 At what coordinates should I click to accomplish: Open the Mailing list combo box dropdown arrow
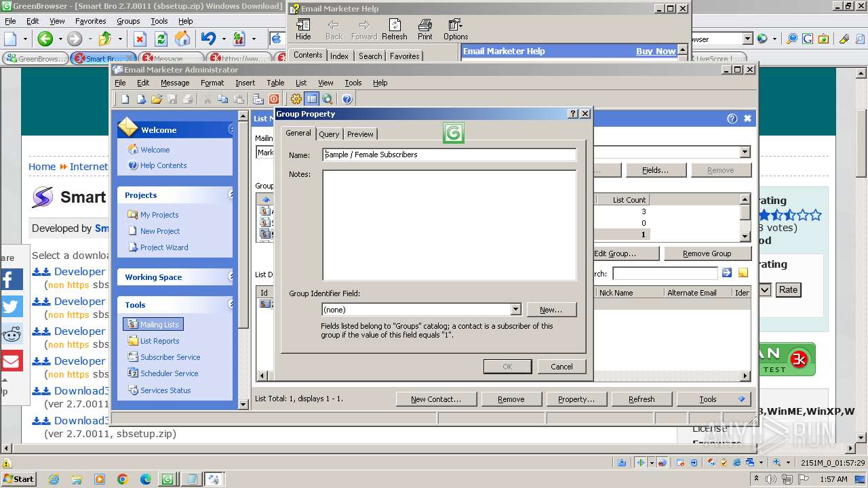coord(745,152)
